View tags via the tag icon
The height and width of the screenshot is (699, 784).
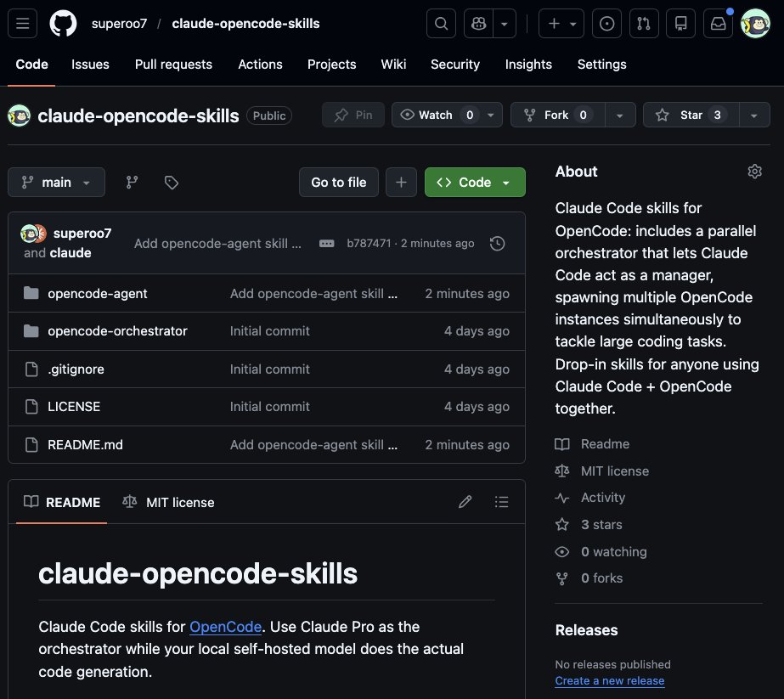click(172, 183)
